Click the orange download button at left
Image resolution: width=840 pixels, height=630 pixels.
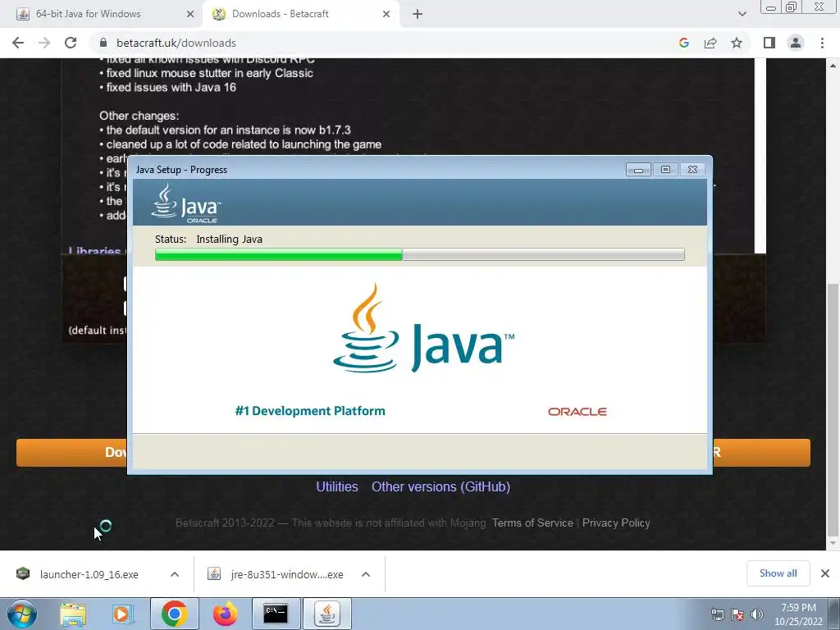(72, 453)
